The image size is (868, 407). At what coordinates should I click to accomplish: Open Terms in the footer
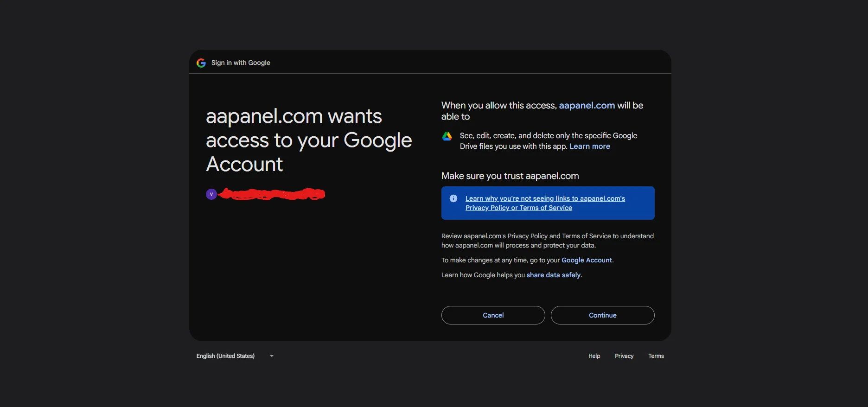(656, 356)
